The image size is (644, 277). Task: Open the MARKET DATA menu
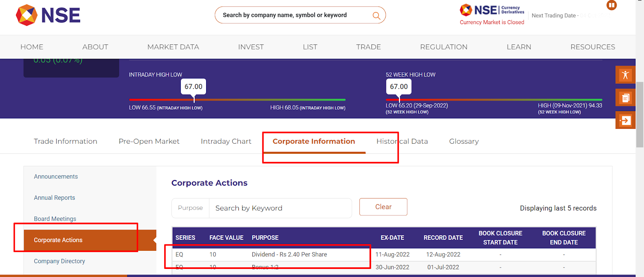tap(173, 47)
